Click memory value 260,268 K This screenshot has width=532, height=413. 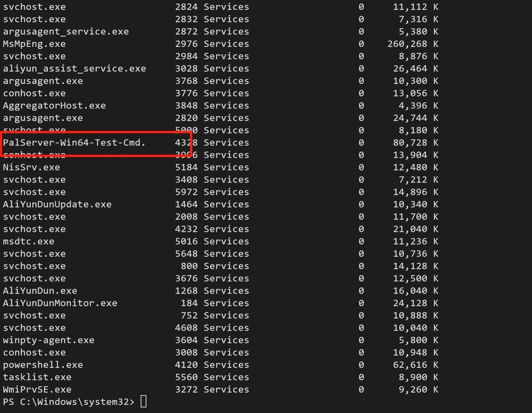[x=413, y=44]
